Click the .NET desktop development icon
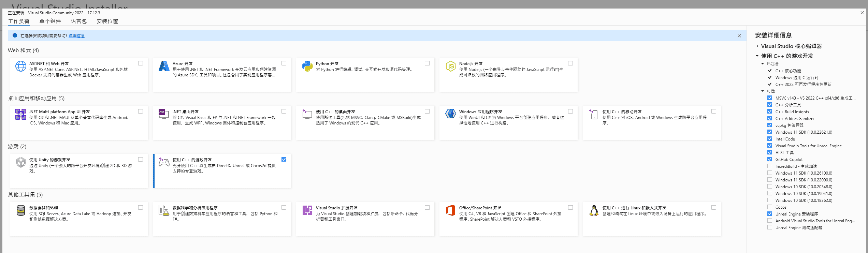The height and width of the screenshot is (253, 868). click(164, 114)
